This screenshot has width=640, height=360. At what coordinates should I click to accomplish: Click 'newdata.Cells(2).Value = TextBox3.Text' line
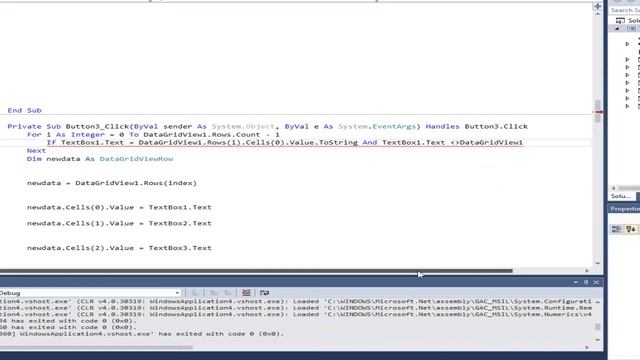coord(119,248)
